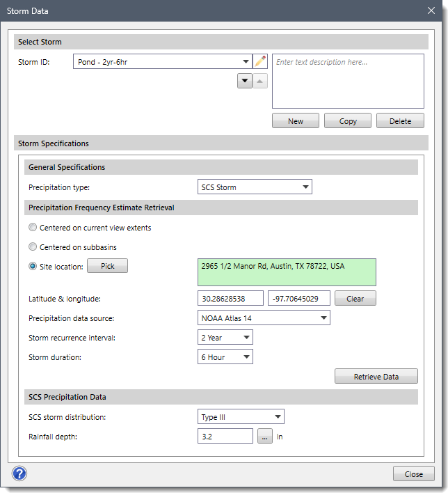Click the pencil rename icon beside Storm ID

[260, 61]
